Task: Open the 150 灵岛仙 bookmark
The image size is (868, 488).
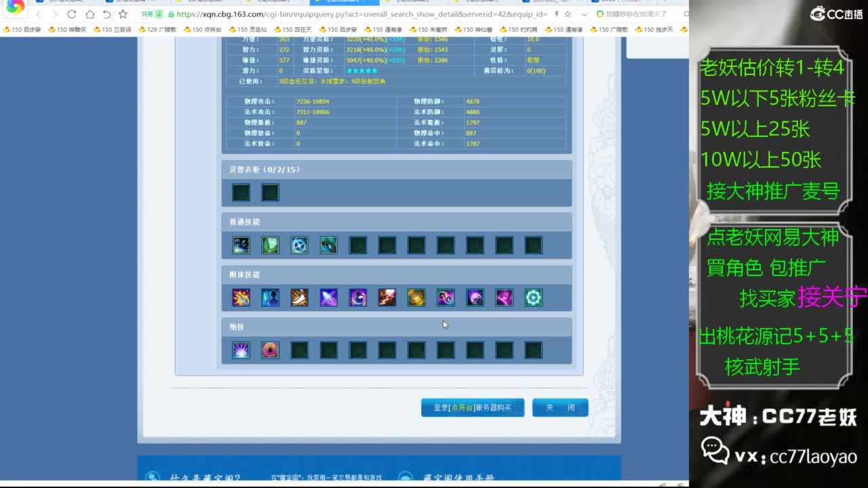Action: (248, 29)
